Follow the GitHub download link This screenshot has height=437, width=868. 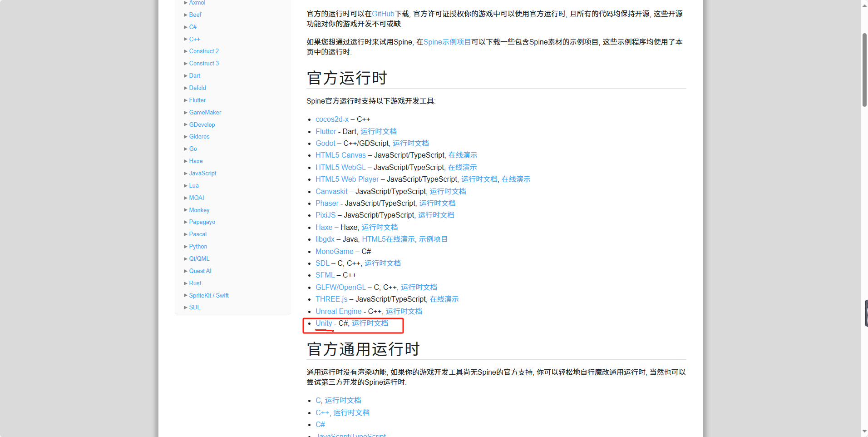[383, 14]
